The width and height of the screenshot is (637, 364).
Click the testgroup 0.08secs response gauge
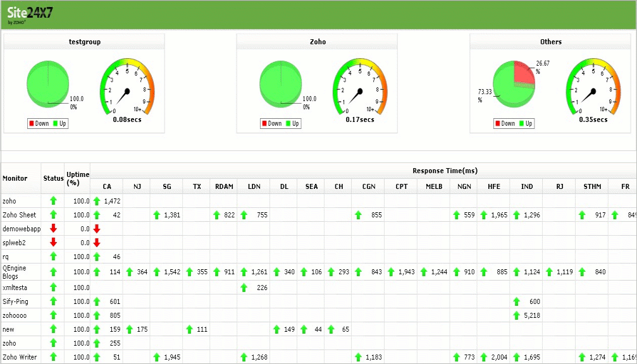pyautogui.click(x=127, y=87)
